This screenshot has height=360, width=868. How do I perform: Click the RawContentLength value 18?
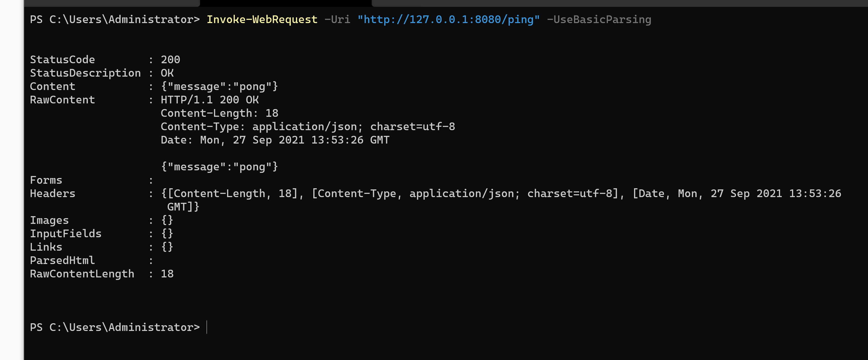[x=167, y=274]
